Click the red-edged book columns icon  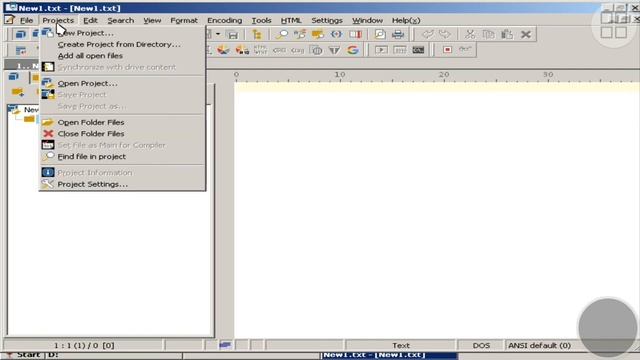click(355, 34)
